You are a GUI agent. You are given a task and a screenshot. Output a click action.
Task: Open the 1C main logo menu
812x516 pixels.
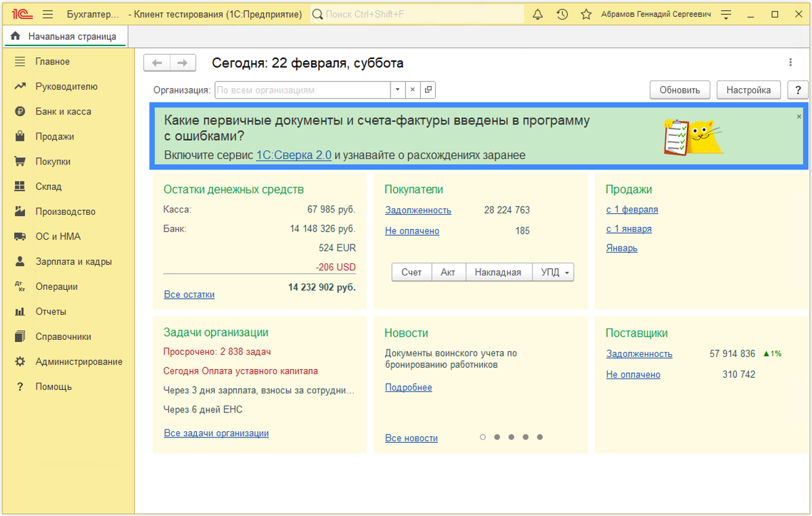pos(22,14)
